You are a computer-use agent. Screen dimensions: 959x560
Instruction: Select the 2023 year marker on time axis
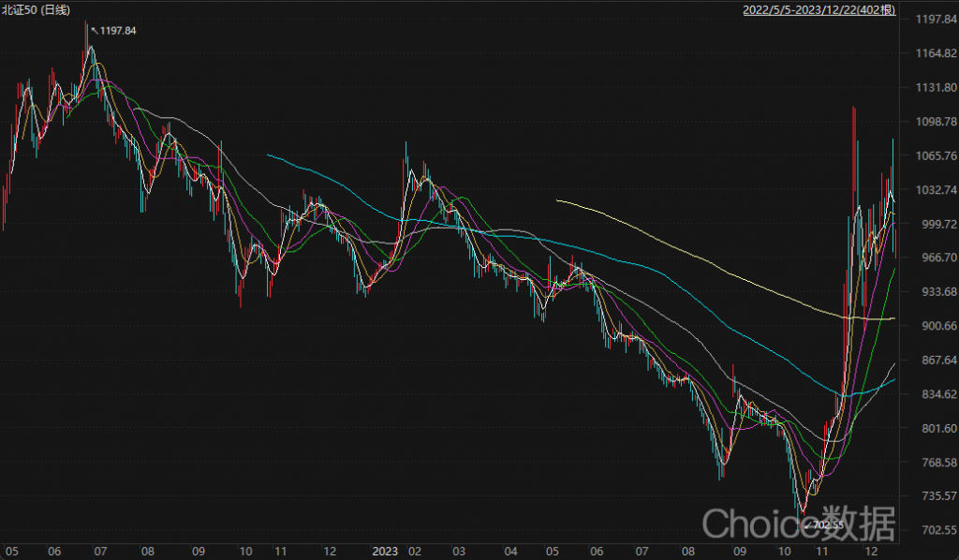tap(386, 553)
